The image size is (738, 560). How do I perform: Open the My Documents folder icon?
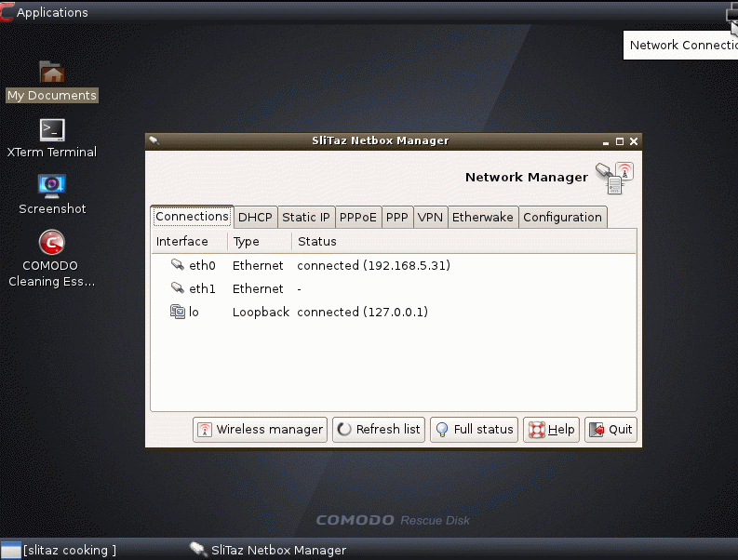coord(52,73)
